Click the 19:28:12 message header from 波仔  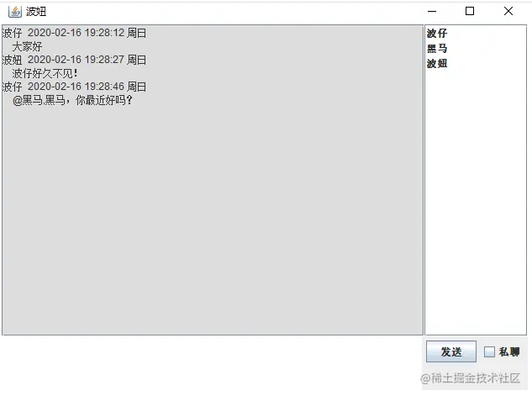point(74,33)
